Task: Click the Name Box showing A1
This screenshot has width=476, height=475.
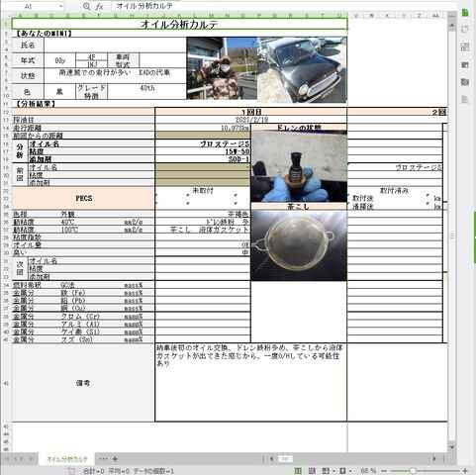Action: point(29,6)
